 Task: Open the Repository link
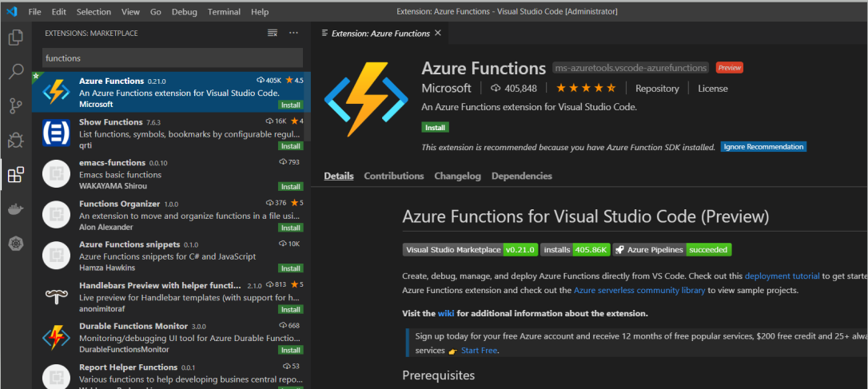click(657, 88)
